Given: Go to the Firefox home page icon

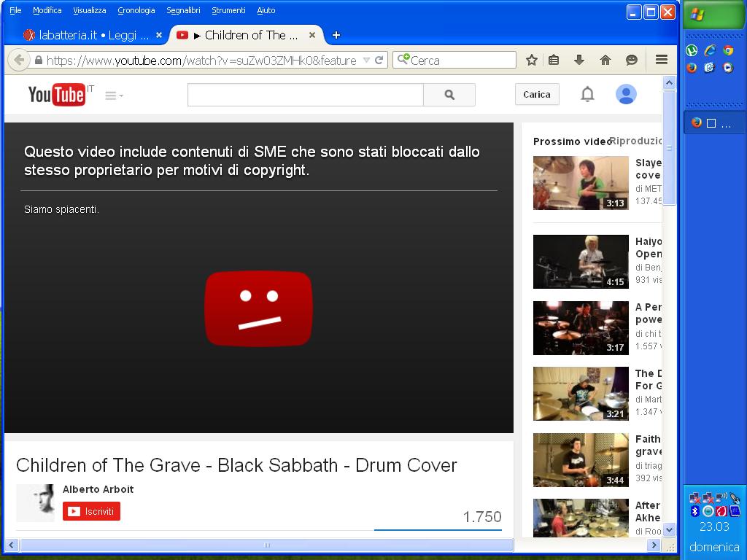Looking at the screenshot, I should coord(605,60).
